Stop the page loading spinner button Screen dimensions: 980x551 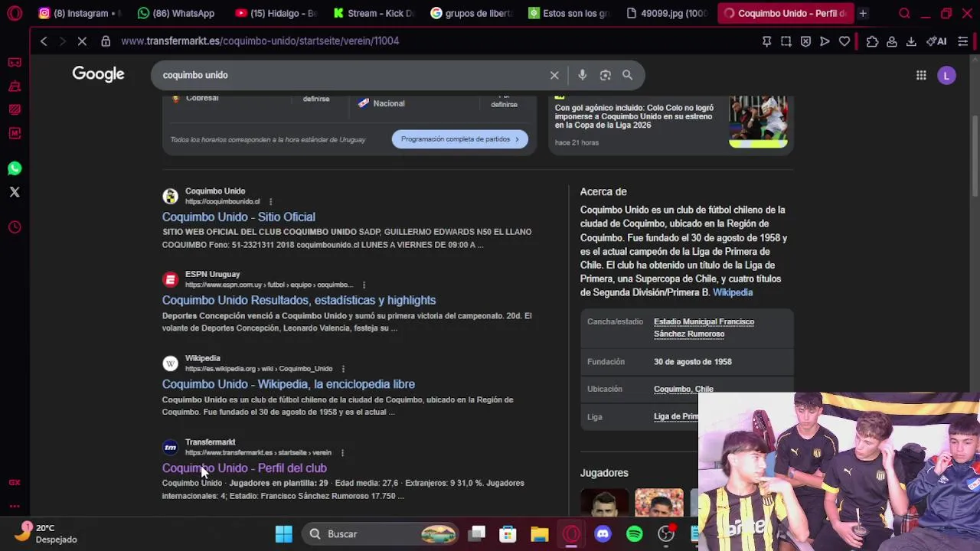82,41
